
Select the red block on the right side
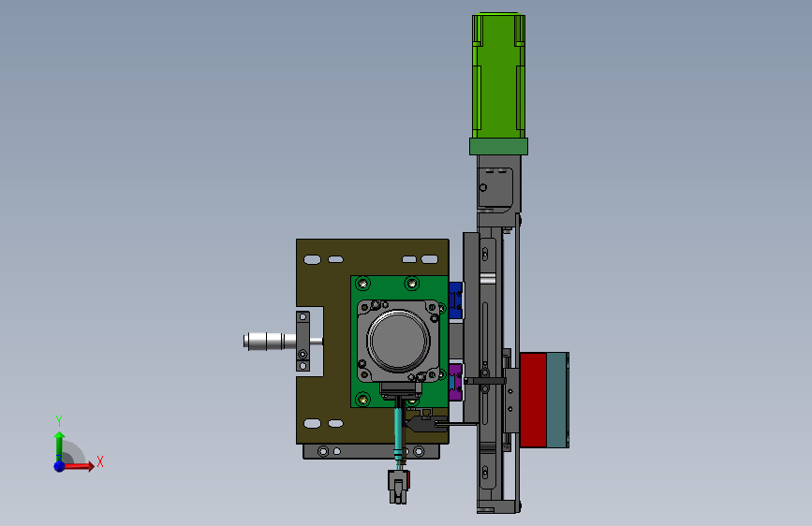(533, 400)
